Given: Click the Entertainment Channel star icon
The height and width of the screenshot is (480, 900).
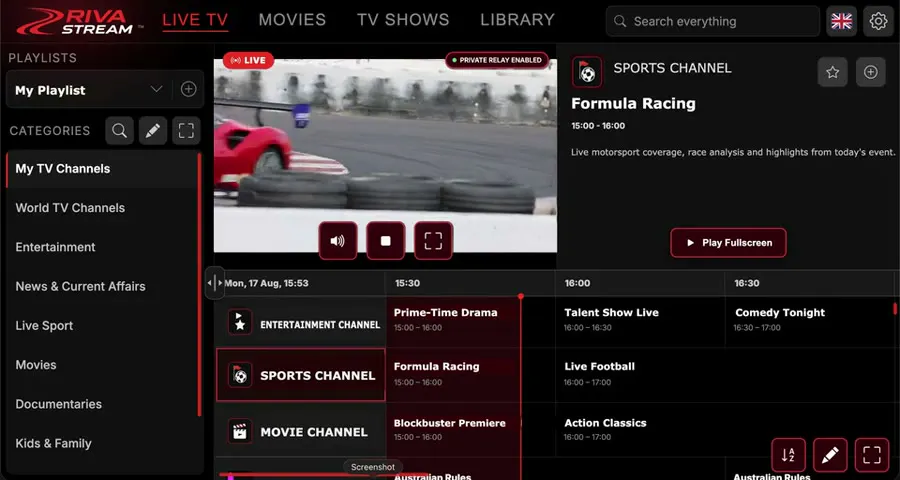Looking at the screenshot, I should click(240, 322).
